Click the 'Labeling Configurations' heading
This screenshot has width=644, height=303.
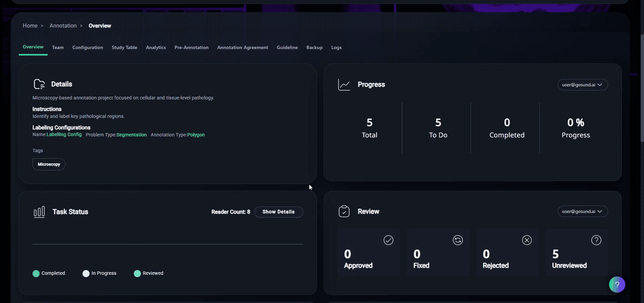61,128
